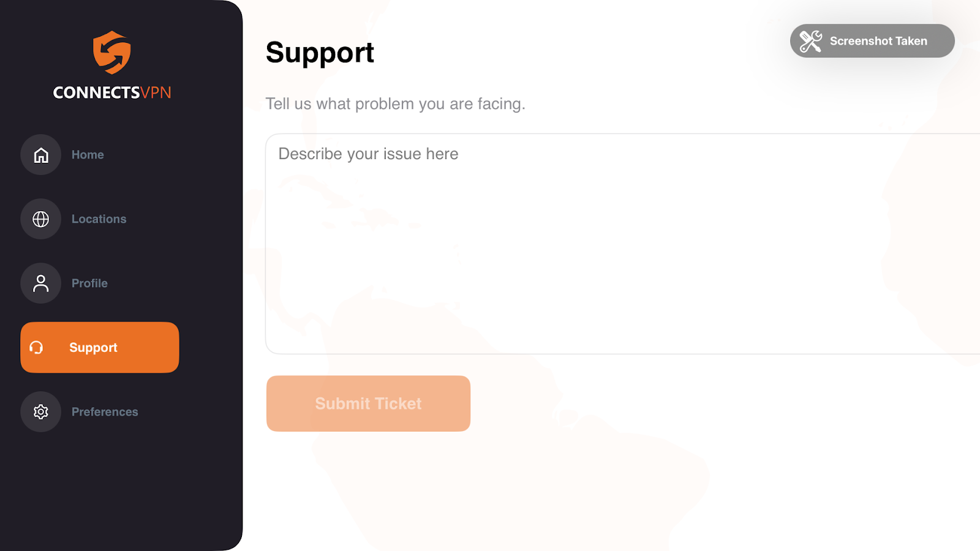Click the orange VPN text in the logo

point(156,92)
